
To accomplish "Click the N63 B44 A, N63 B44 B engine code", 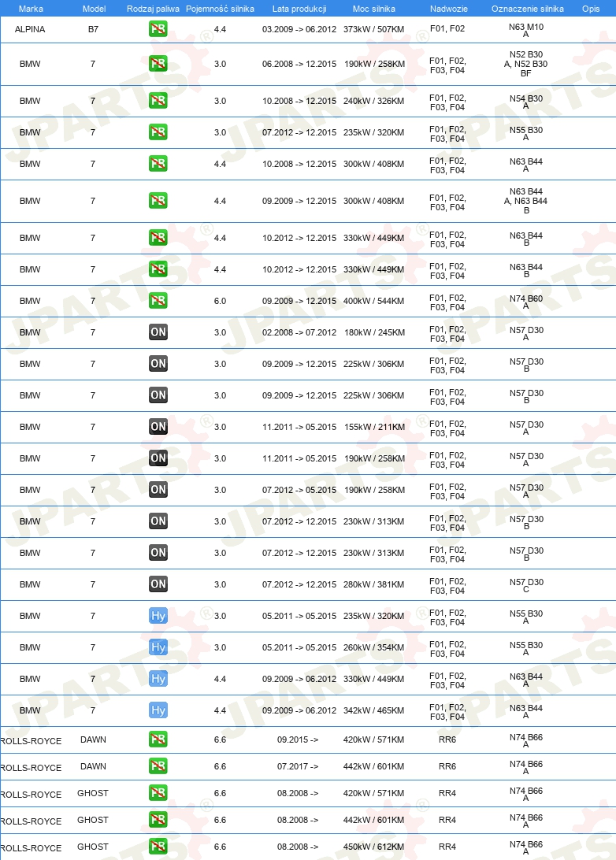I will click(x=525, y=201).
